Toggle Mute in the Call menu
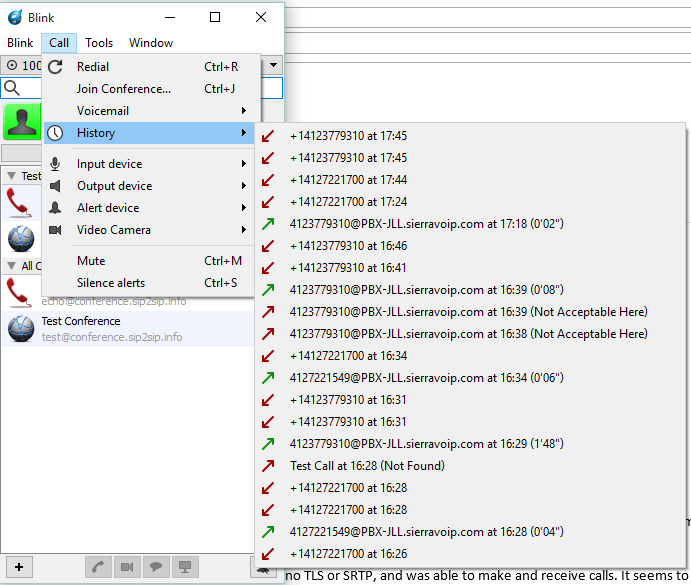This screenshot has width=691, height=585. 149,261
